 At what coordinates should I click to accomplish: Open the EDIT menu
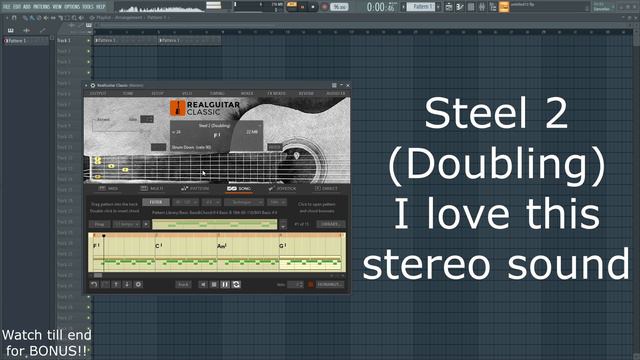coord(17,7)
